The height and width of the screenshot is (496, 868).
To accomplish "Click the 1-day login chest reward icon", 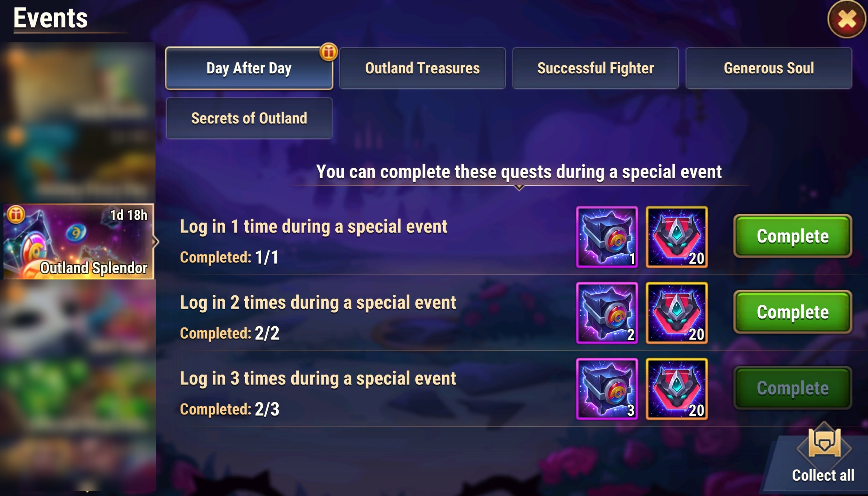I will click(x=607, y=237).
